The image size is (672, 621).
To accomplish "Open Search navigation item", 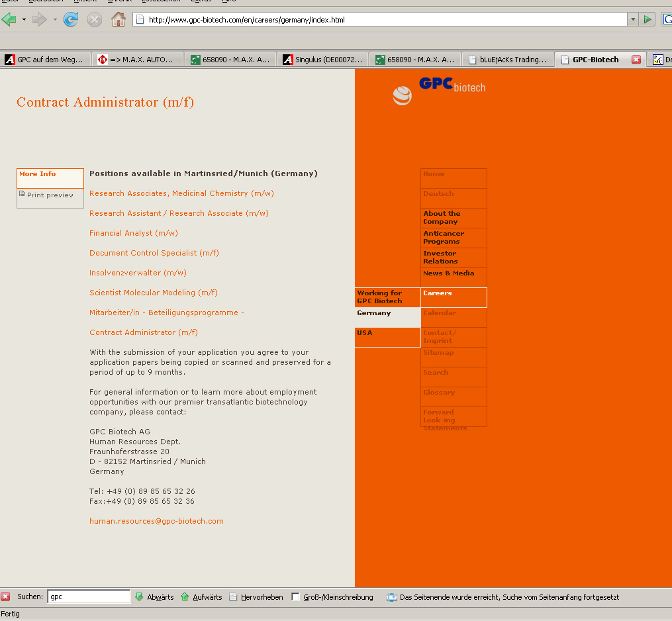I will [x=454, y=377].
